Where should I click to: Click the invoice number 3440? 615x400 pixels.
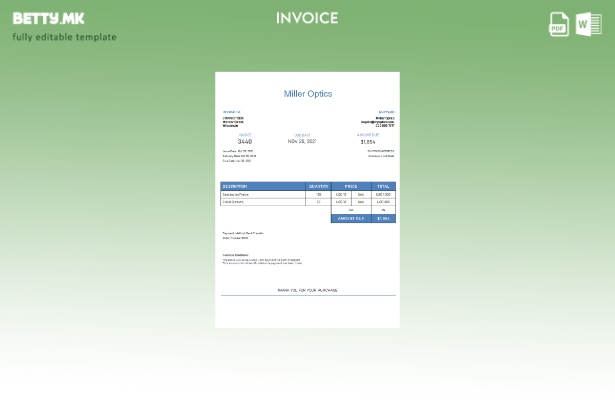245,142
